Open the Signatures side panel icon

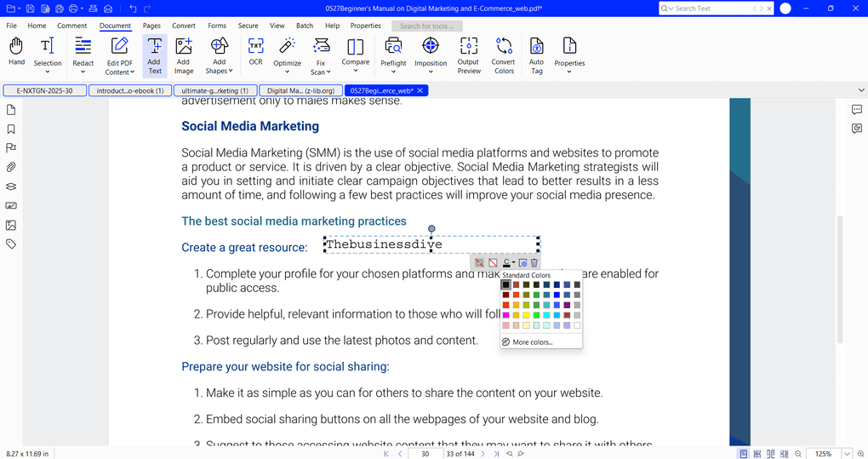pyautogui.click(x=11, y=205)
